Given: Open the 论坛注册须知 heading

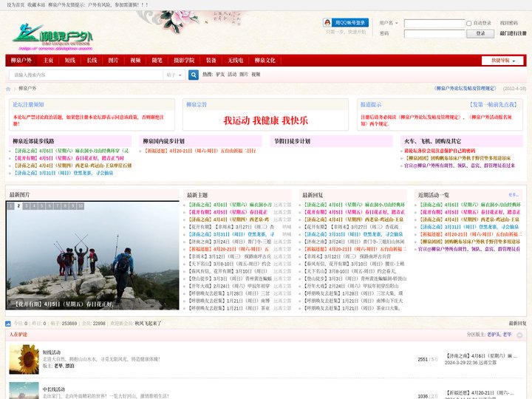Looking at the screenshot, I should click(29, 104).
